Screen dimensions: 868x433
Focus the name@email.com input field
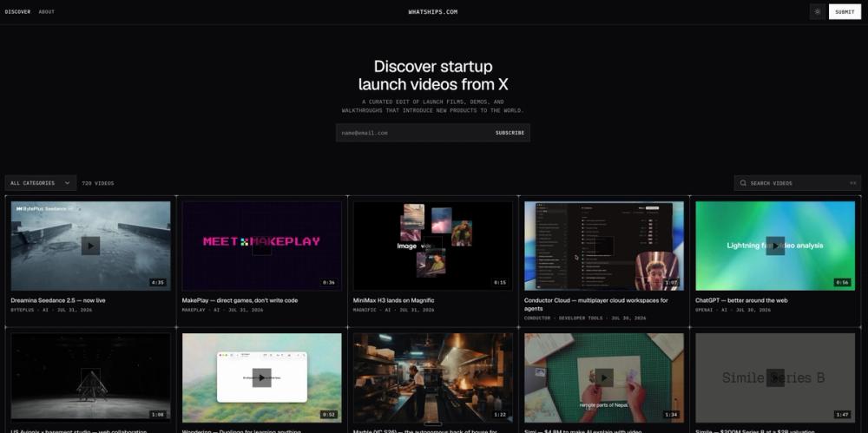(x=413, y=133)
